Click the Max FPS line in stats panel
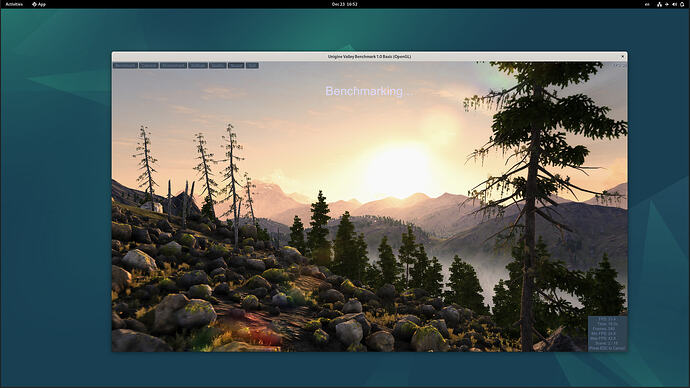 tap(603, 338)
